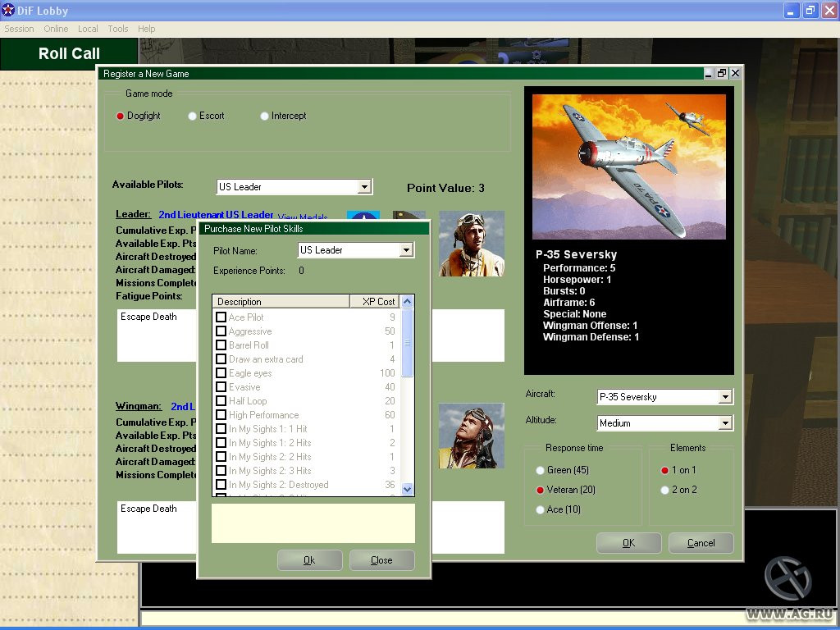Screen dimensions: 840x630
Task: Click Ok in Purchase New Pilot Skills
Action: click(309, 559)
